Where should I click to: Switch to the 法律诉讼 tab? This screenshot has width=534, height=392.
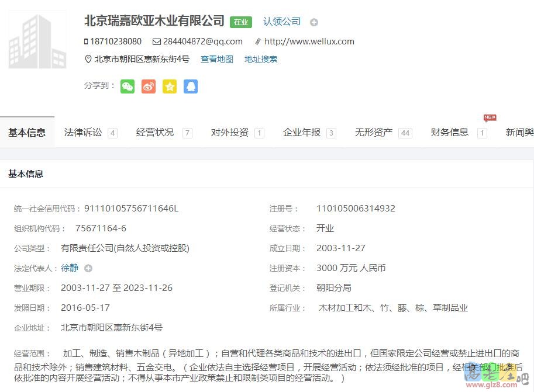pos(82,133)
